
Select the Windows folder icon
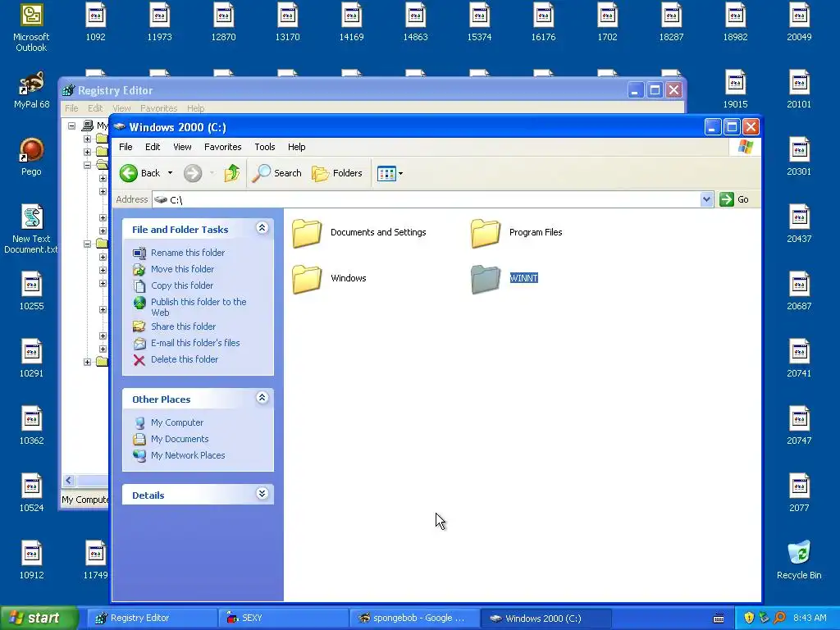307,279
